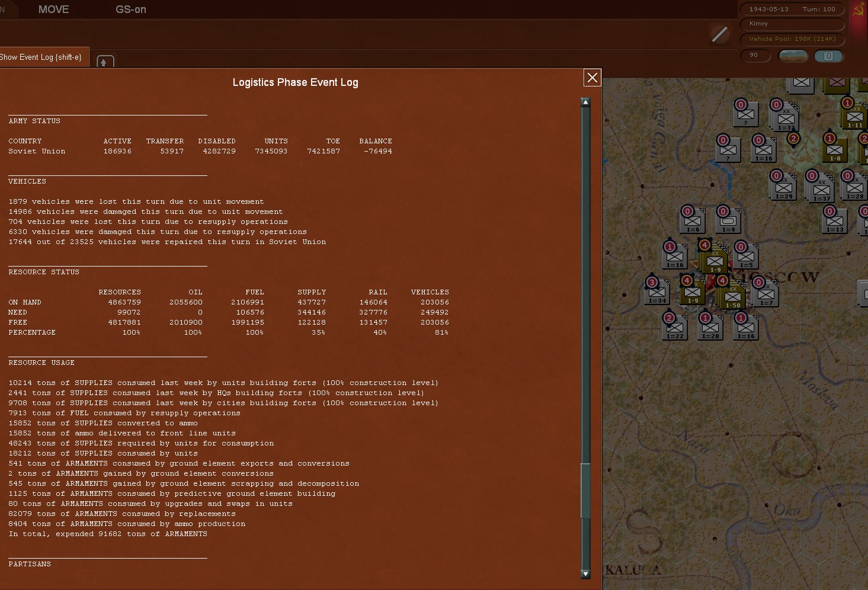Image resolution: width=868 pixels, height=590 pixels.
Task: Click the FREE rail value 131457
Action: [x=373, y=322]
